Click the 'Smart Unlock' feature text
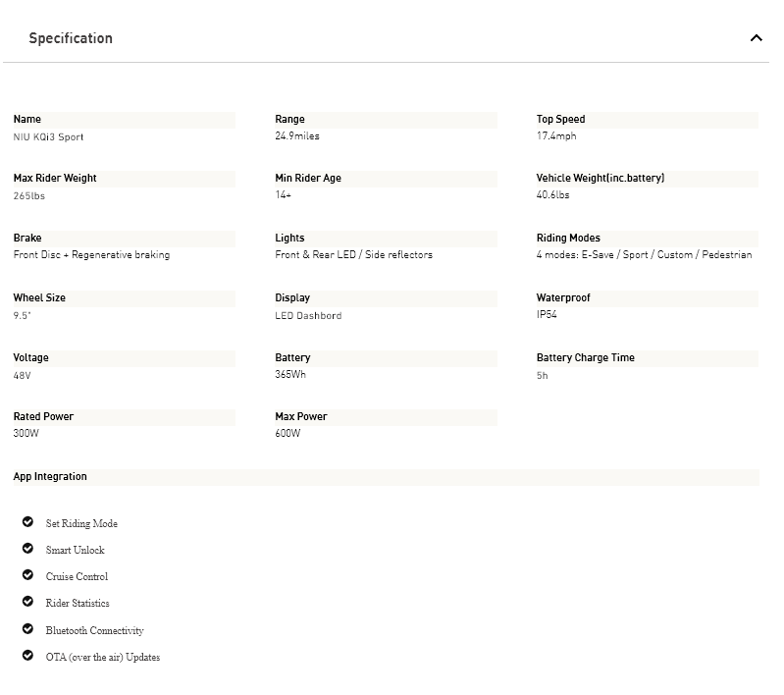Viewport: 784px width, 695px height. 75,551
